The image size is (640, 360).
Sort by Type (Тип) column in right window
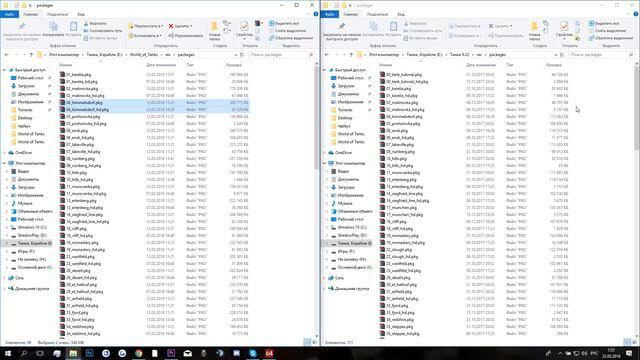(x=510, y=65)
